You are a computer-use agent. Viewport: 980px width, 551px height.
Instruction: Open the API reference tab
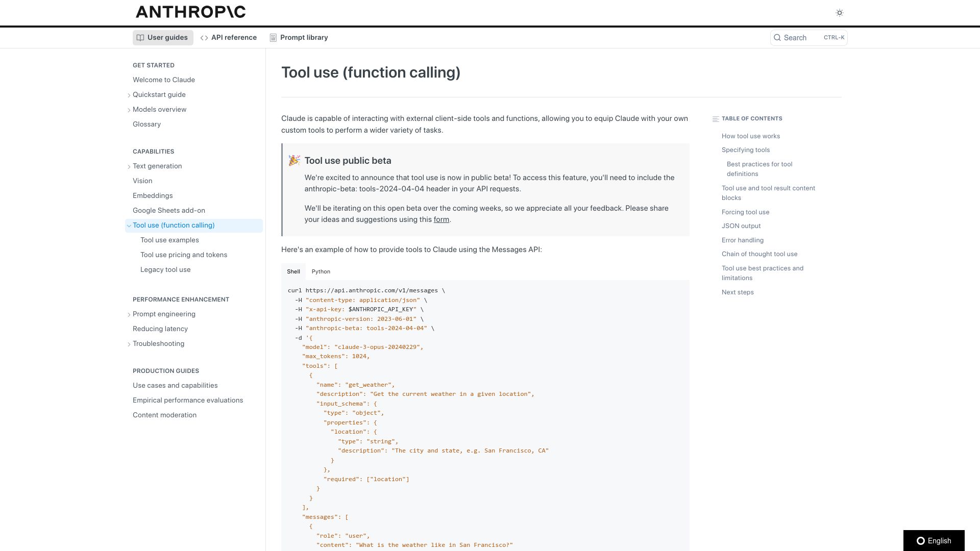coord(229,38)
